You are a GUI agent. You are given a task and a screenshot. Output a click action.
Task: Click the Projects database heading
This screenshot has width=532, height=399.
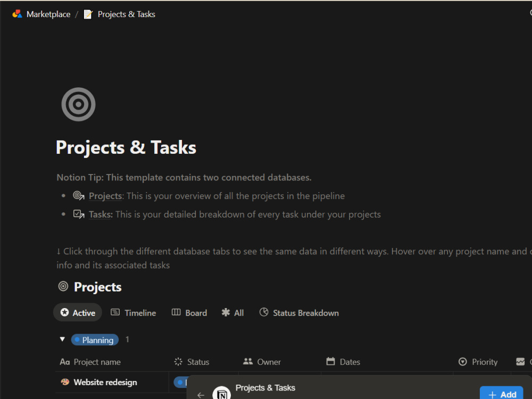coord(98,287)
